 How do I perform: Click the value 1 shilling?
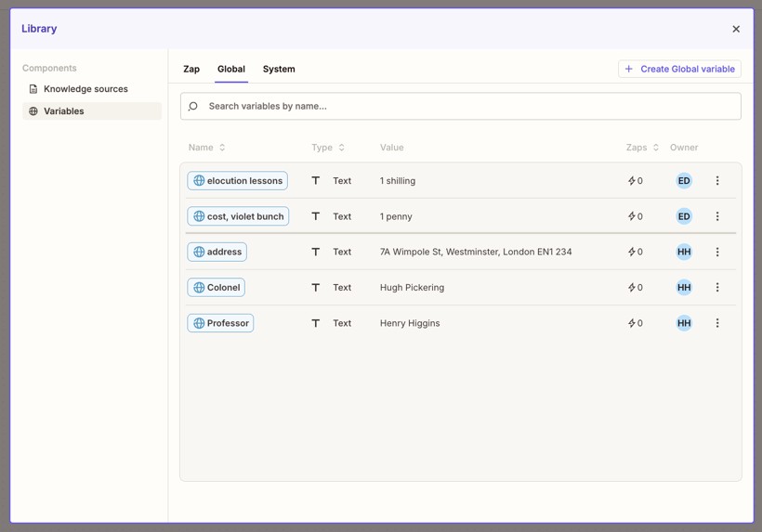click(398, 180)
